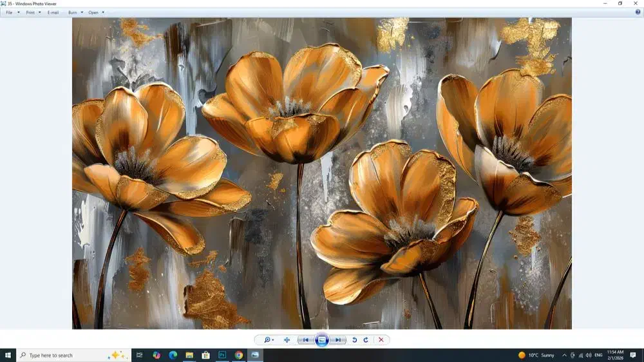This screenshot has height=362, width=644.
Task: Click E-mail in the toolbar
Action: (x=53, y=12)
